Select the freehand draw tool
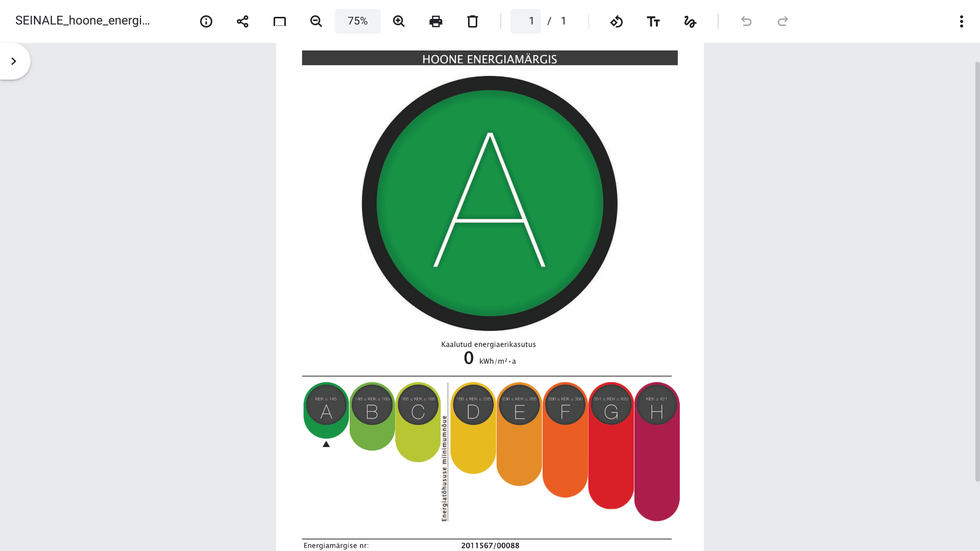 [x=690, y=21]
